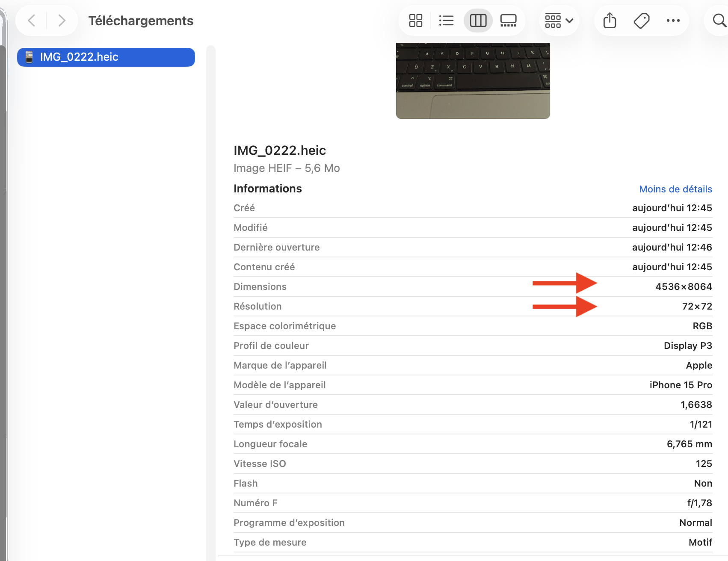
Task: Switch to icon grid view
Action: pyautogui.click(x=415, y=21)
